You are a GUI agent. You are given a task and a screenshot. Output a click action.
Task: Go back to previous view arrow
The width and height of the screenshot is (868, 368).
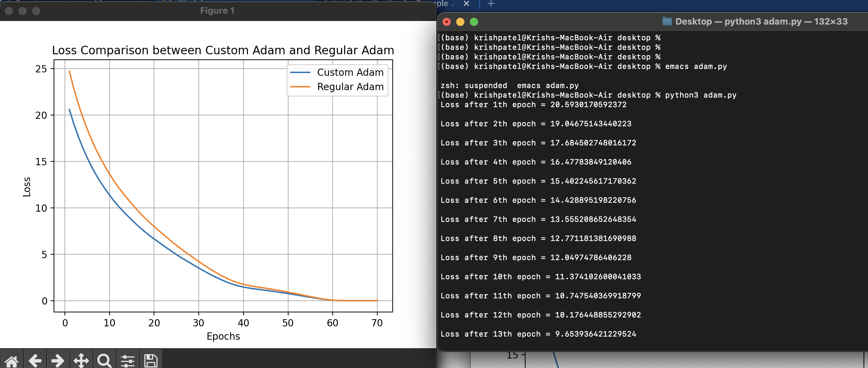click(x=35, y=360)
